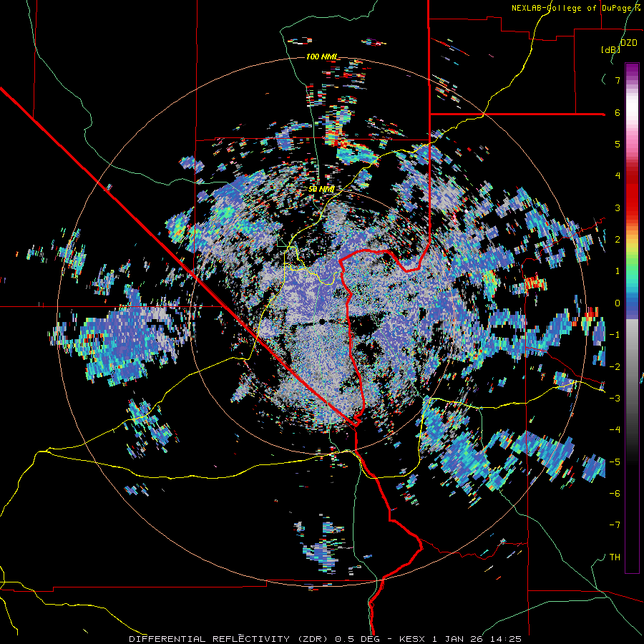Click the black radar site dot at center
Viewport: 644px width, 644px height.
[322, 321]
